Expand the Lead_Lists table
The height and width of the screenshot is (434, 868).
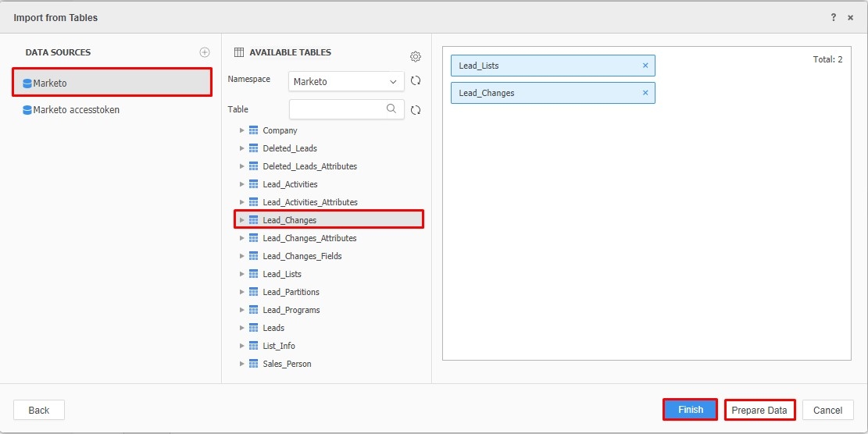coord(242,274)
